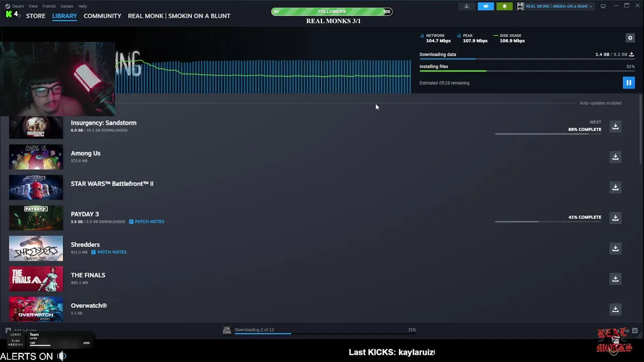Click Downloading 2 of 12 status
This screenshot has width=644, height=362.
coord(254,330)
